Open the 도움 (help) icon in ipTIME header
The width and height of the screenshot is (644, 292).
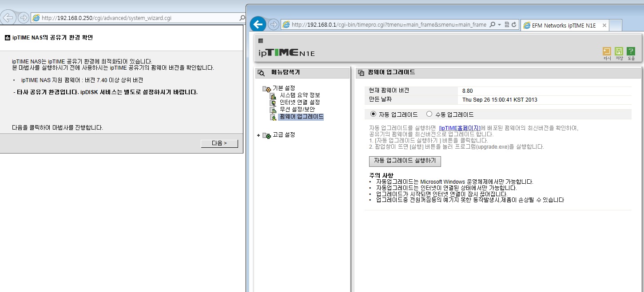[631, 51]
